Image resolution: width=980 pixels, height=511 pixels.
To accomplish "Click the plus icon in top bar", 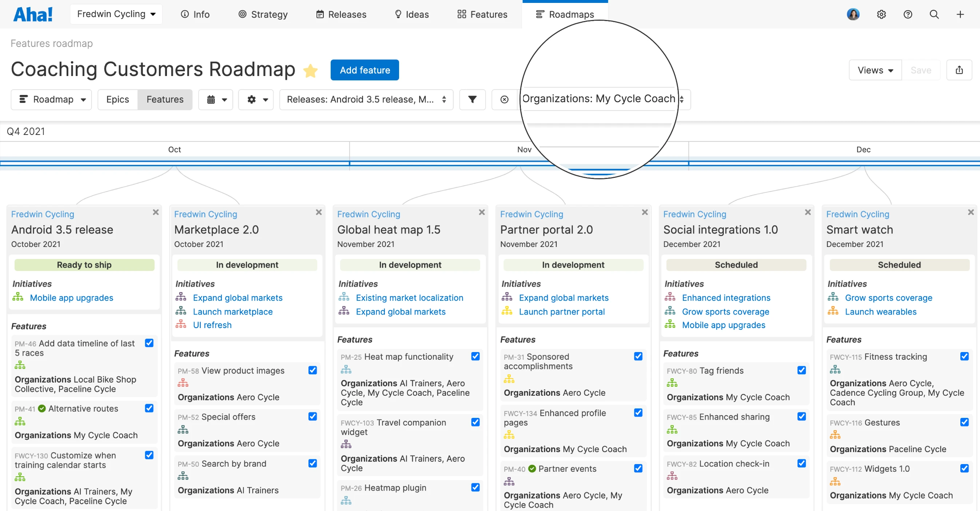I will pos(960,15).
